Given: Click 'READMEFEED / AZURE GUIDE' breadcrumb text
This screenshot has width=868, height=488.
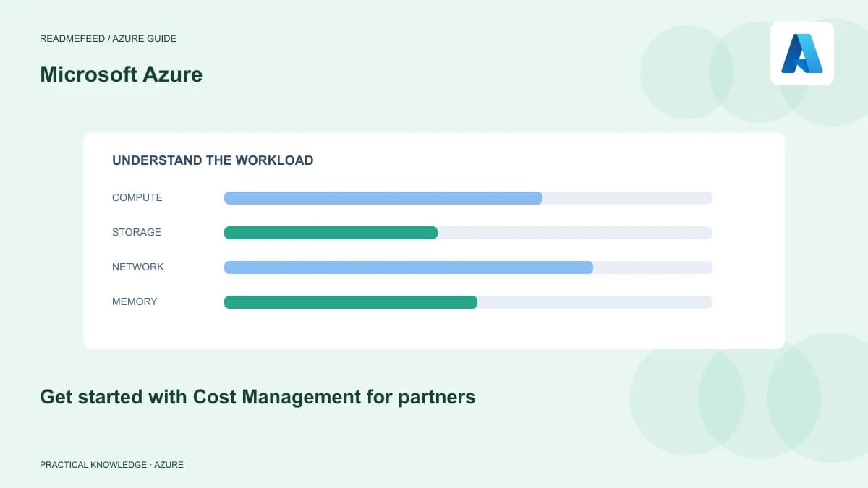Looking at the screenshot, I should pos(108,39).
